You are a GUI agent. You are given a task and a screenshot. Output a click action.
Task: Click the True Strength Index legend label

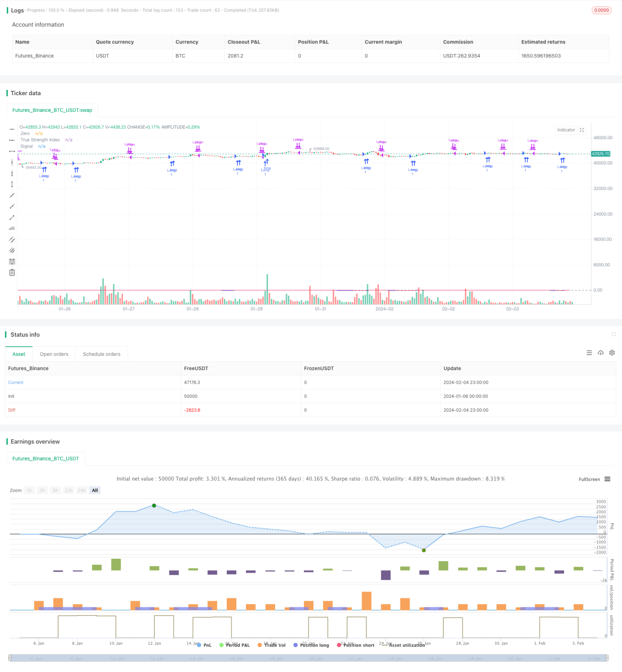(x=40, y=140)
